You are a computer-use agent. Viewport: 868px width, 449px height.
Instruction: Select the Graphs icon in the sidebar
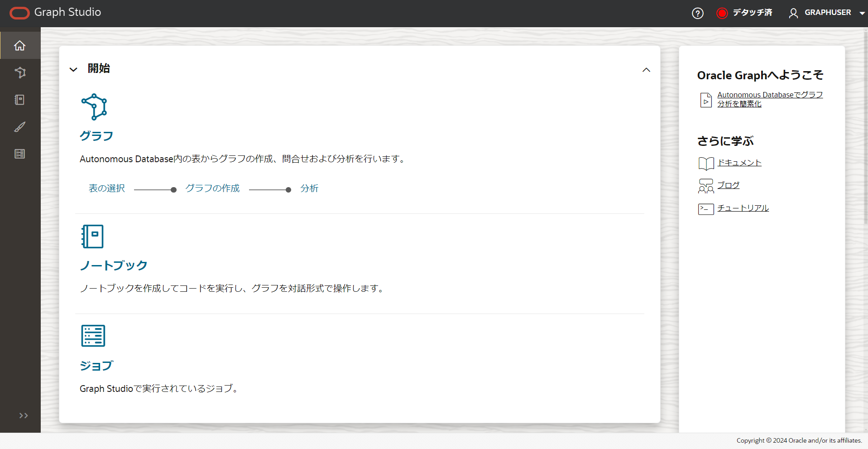[x=20, y=72]
